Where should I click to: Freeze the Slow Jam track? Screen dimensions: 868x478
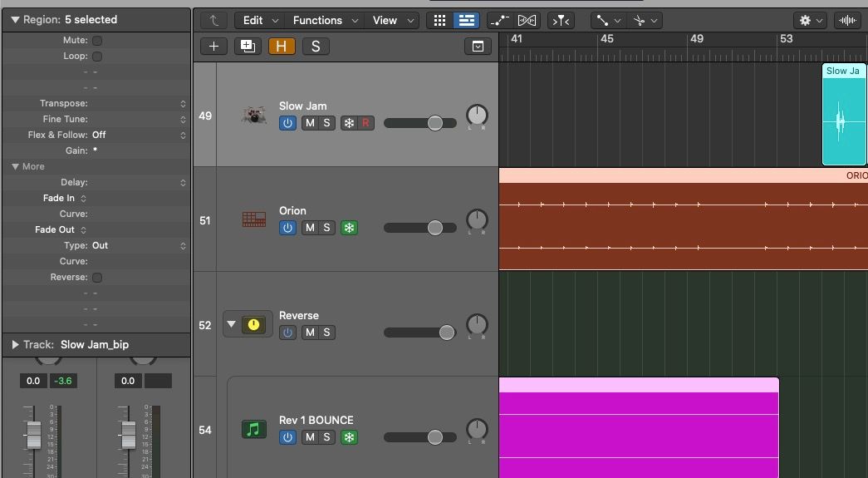350,123
